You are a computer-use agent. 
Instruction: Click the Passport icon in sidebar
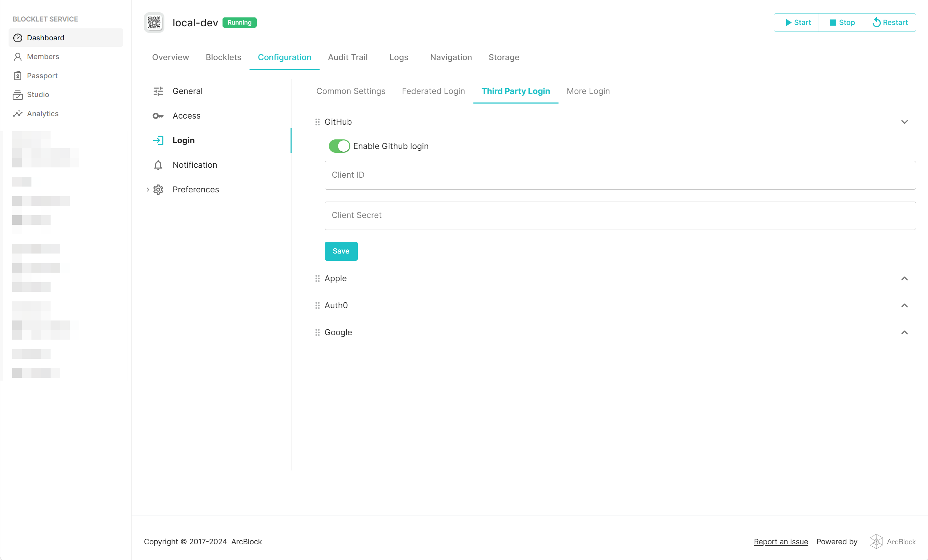18,76
